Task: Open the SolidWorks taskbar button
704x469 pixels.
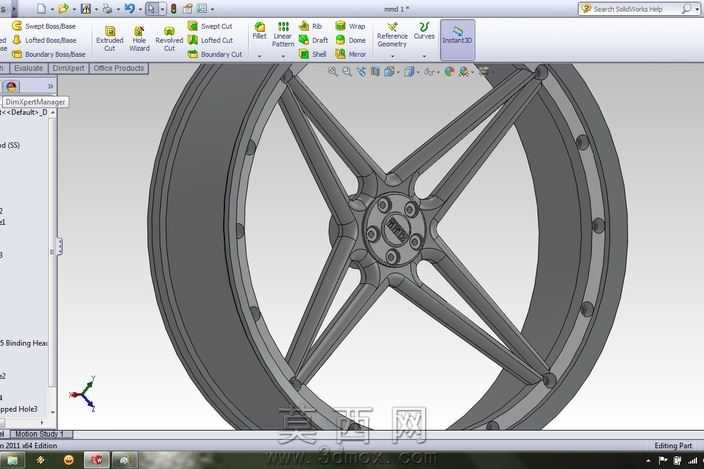Action: 97,460
